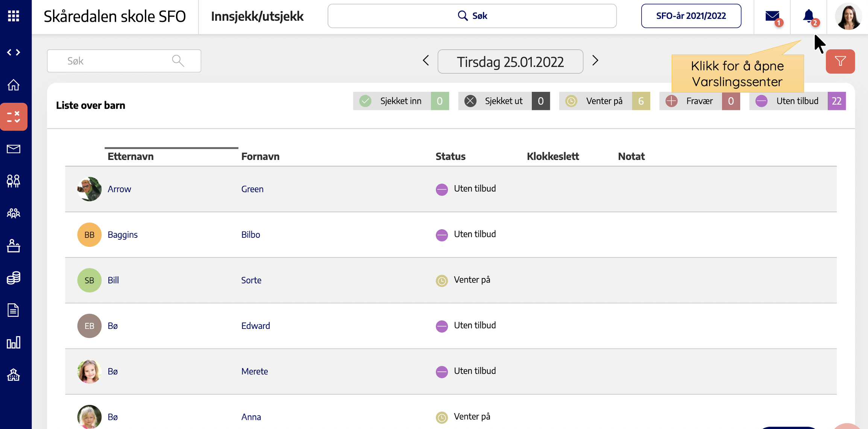868x429 pixels.
Task: Open the user profile photo menu
Action: 848,16
